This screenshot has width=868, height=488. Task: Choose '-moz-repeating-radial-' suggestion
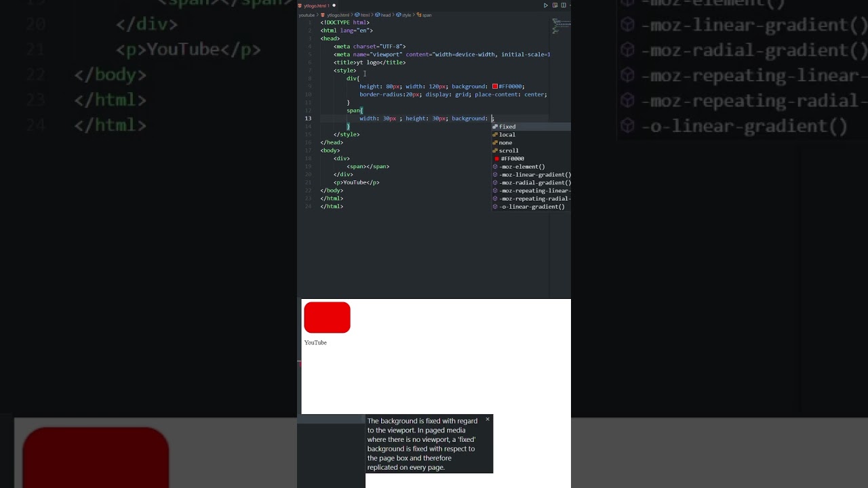(531, 199)
